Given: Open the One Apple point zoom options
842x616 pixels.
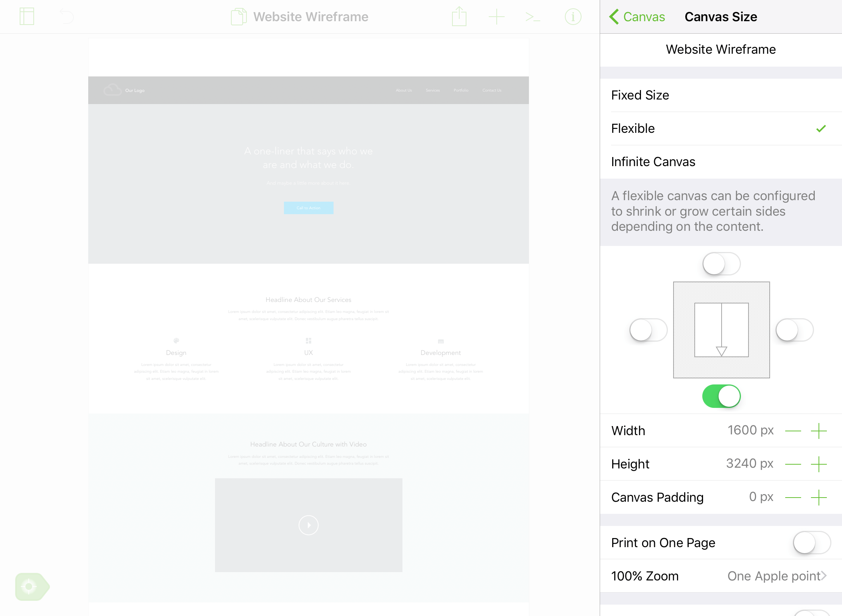Looking at the screenshot, I should click(x=776, y=576).
